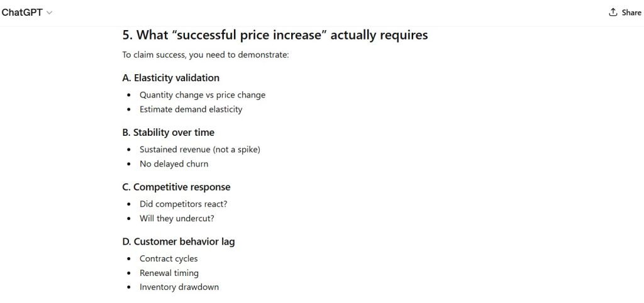Select the "A. Elasticity validation" heading
The height and width of the screenshot is (303, 644).
(x=170, y=78)
